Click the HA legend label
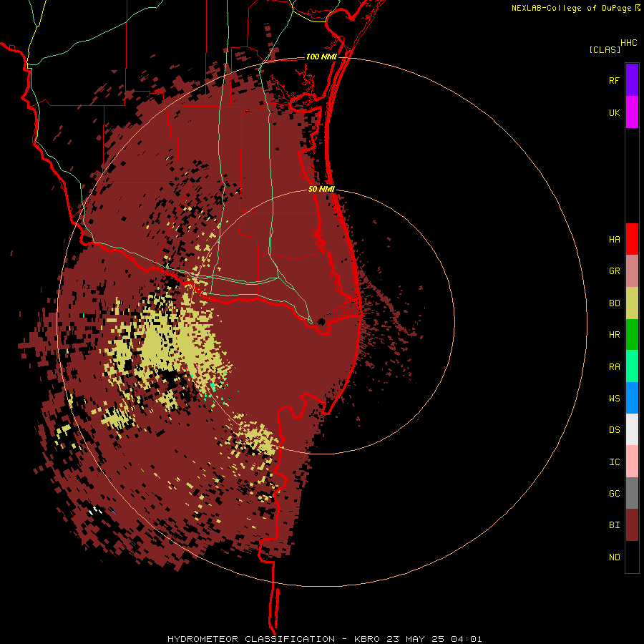 point(614,240)
